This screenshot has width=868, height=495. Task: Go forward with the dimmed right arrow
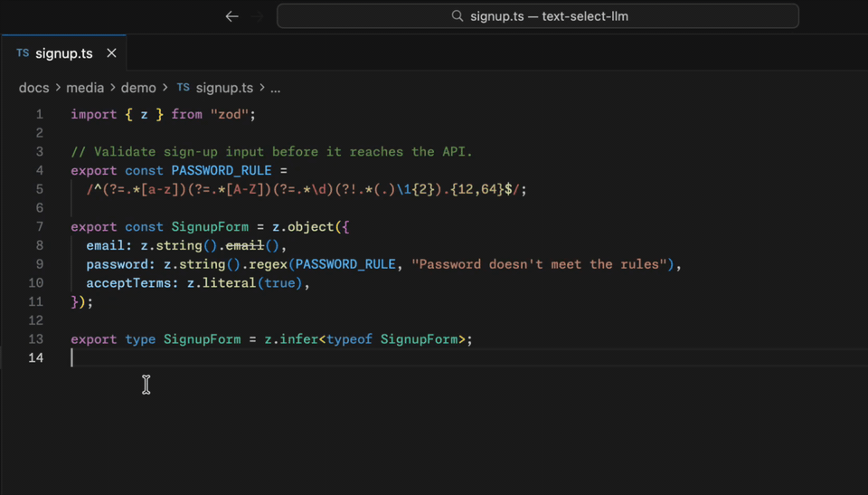point(257,16)
